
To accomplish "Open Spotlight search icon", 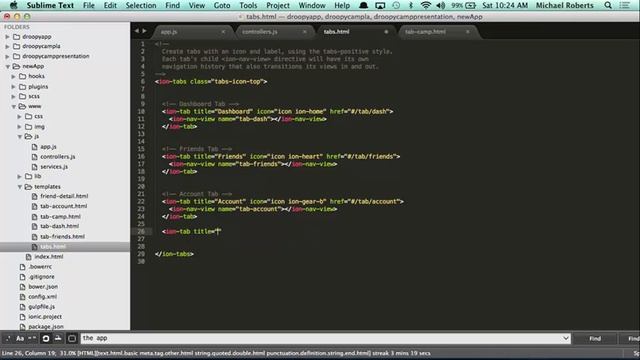I will [x=608, y=5].
